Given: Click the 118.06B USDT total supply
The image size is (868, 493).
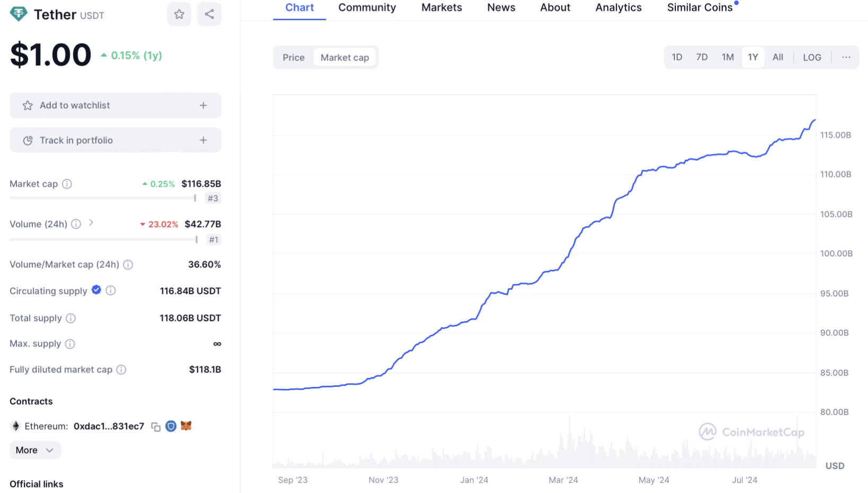Looking at the screenshot, I should pyautogui.click(x=190, y=318).
